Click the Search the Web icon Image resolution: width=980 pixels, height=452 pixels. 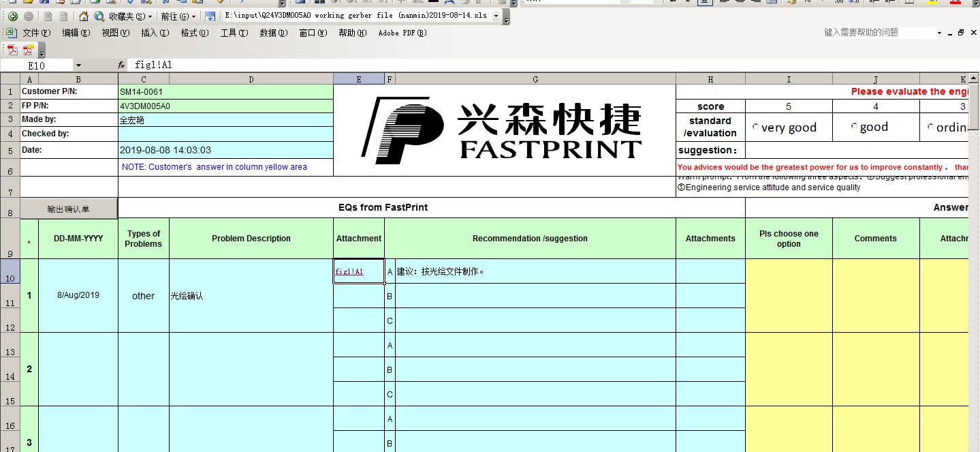pos(99,16)
